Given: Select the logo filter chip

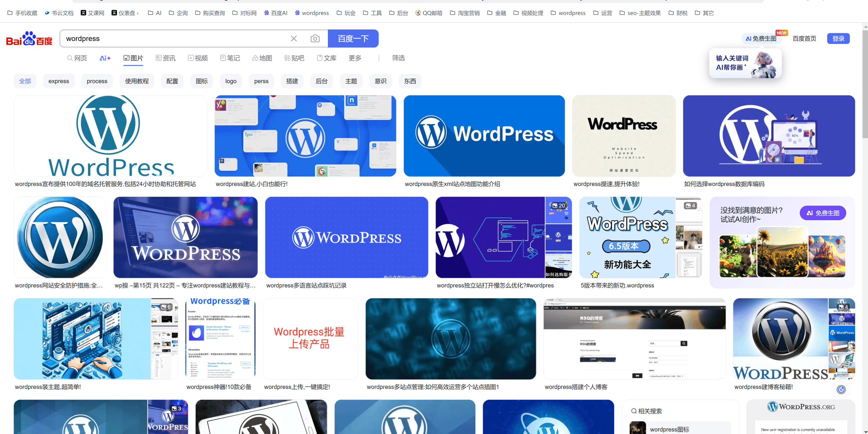Looking at the screenshot, I should (x=231, y=81).
